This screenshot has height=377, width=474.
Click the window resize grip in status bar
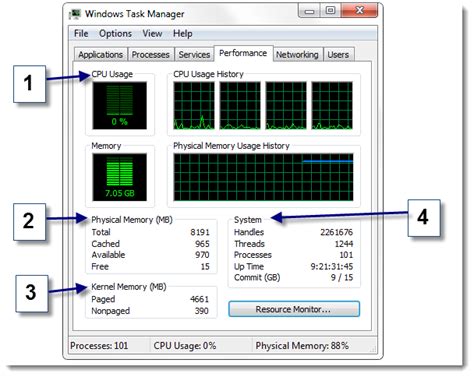[x=374, y=349]
